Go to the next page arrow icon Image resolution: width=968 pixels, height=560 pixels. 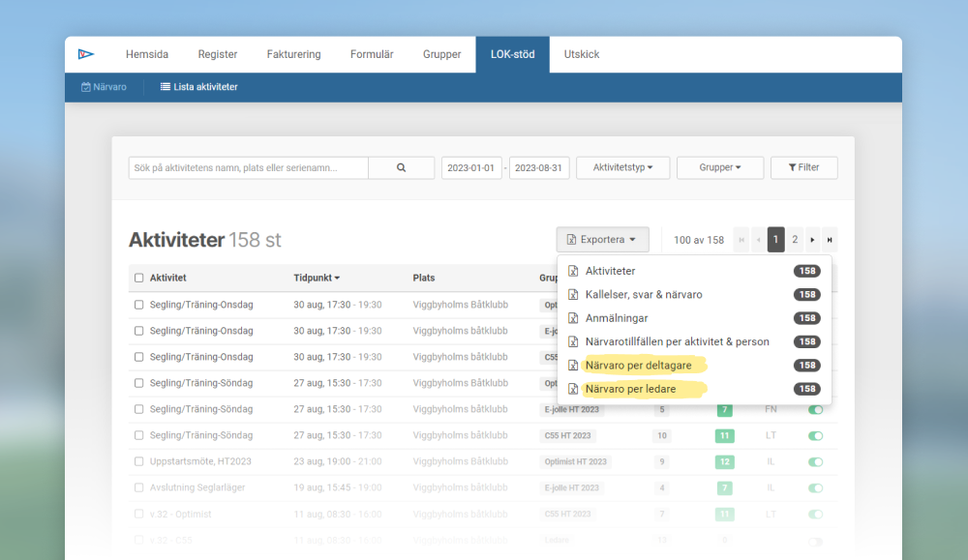[x=812, y=240]
